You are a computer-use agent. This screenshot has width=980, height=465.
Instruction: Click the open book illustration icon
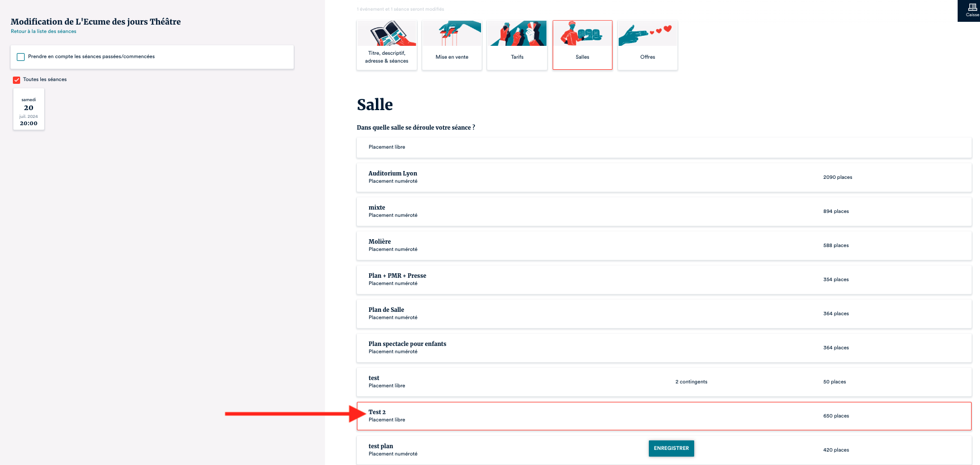(x=387, y=34)
